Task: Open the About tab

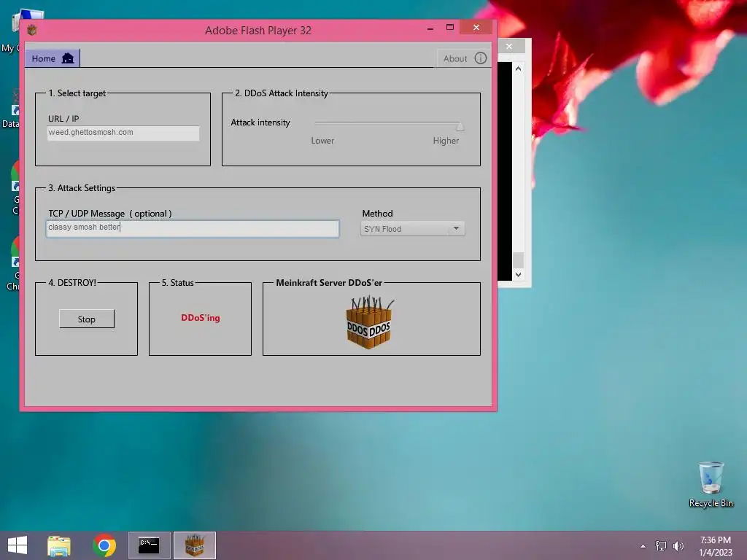Action: (464, 58)
